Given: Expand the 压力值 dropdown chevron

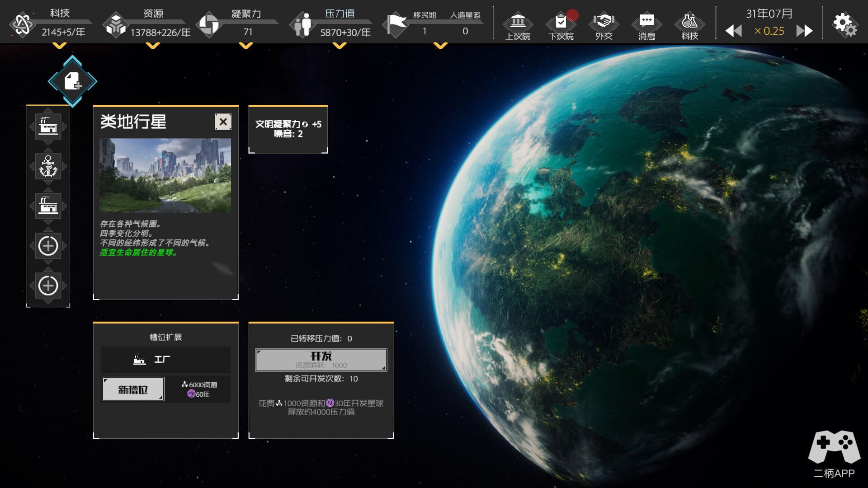Looking at the screenshot, I should point(339,46).
